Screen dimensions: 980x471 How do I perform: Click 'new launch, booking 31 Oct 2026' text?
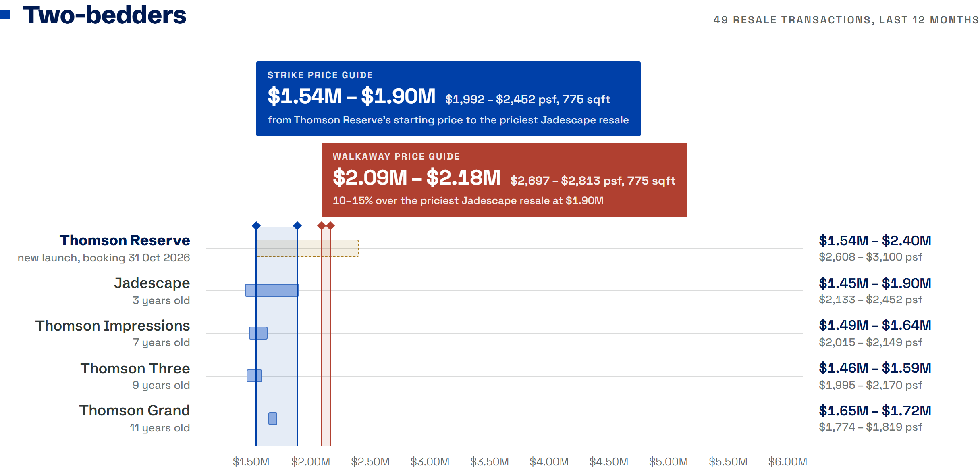[x=104, y=258]
